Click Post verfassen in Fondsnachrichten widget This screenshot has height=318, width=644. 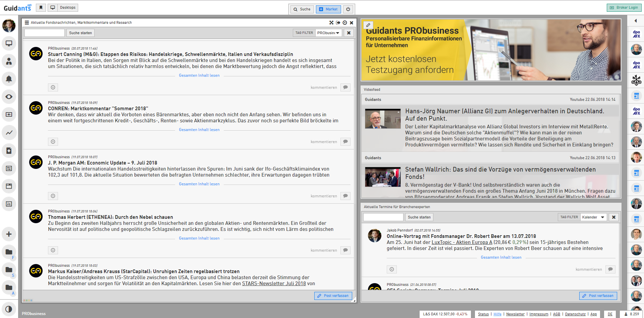(x=333, y=296)
